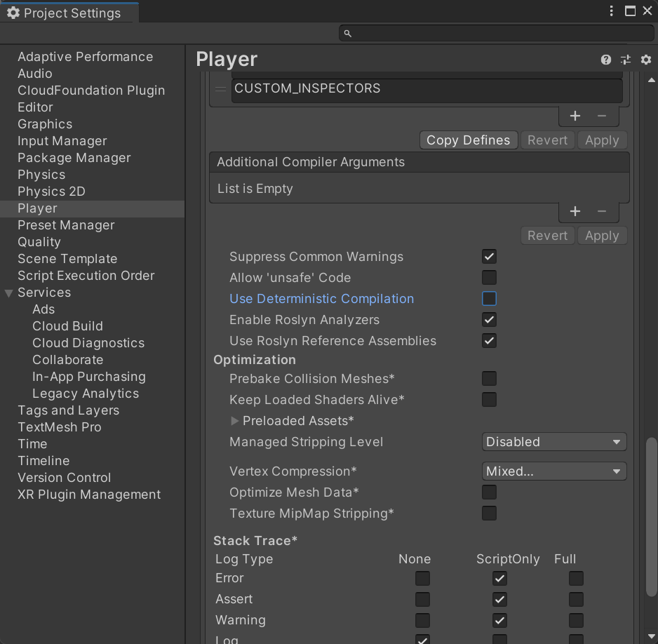Open the Managed Stripping Level dropdown
The height and width of the screenshot is (644, 658).
coord(553,442)
